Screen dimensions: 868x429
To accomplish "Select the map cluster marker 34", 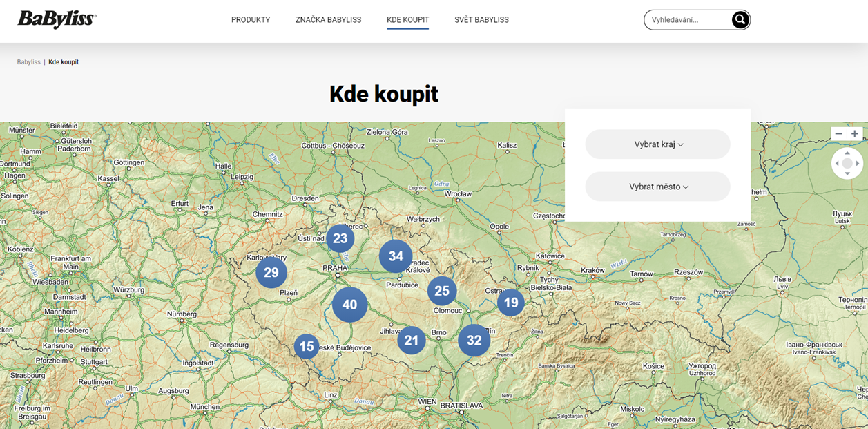I will pyautogui.click(x=396, y=256).
